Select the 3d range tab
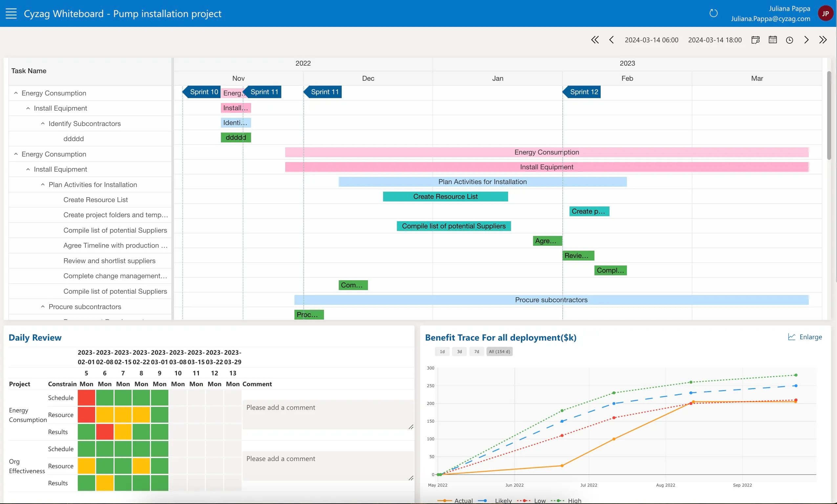 point(459,351)
